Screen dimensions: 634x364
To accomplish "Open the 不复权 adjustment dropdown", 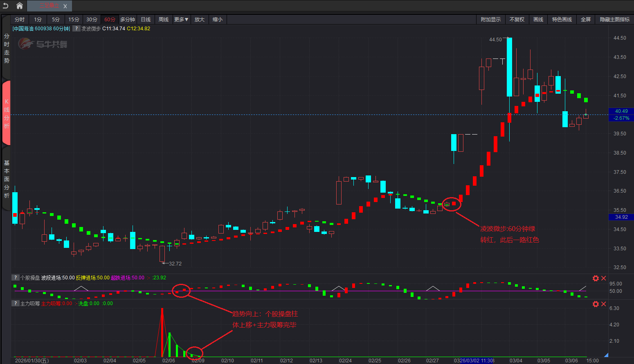I will pyautogui.click(x=517, y=20).
